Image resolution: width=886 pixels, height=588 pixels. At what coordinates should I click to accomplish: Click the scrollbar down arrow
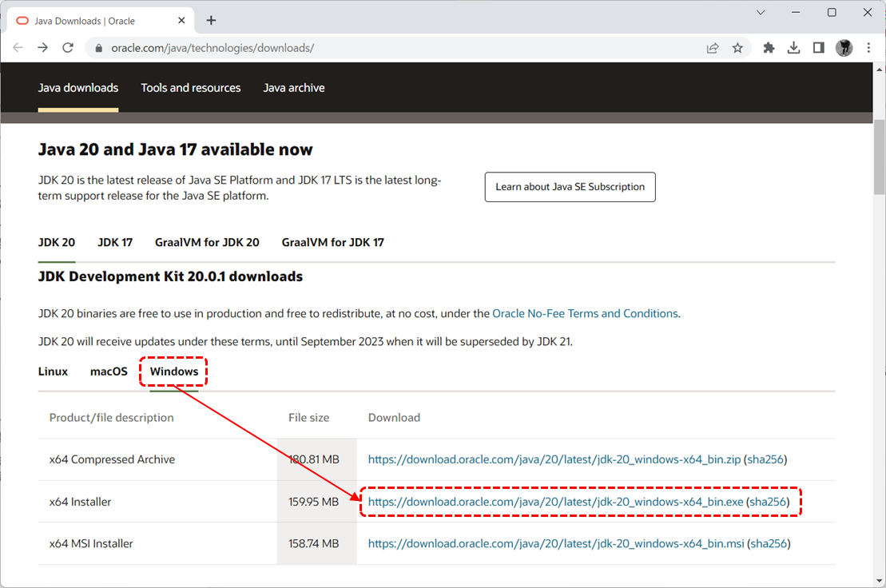pos(880,580)
